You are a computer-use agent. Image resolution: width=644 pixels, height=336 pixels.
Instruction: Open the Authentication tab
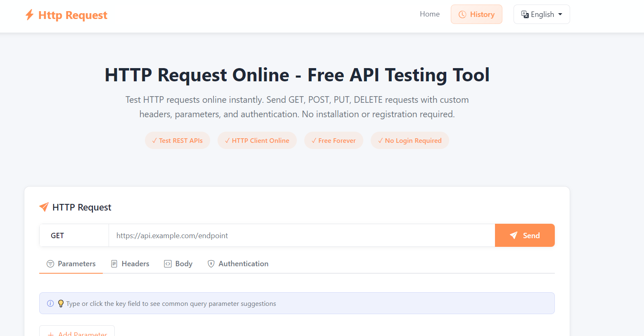(243, 263)
